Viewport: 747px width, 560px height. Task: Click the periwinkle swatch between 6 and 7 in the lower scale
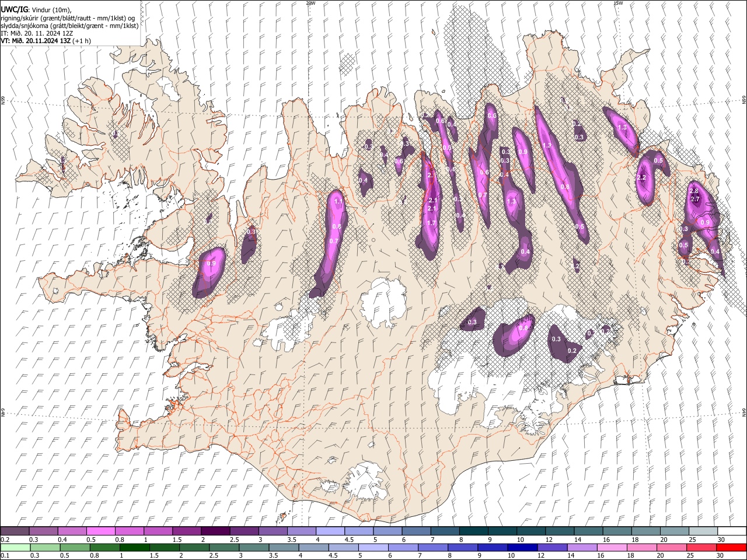tap(403, 547)
